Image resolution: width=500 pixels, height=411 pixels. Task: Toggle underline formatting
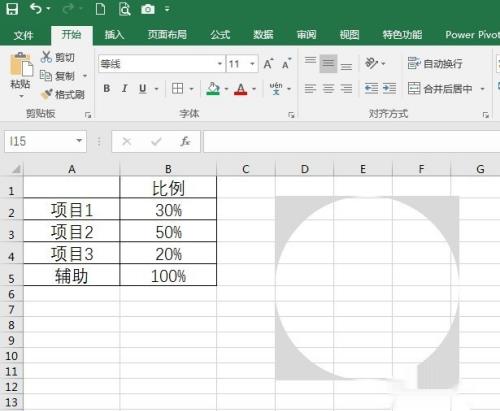(x=143, y=89)
